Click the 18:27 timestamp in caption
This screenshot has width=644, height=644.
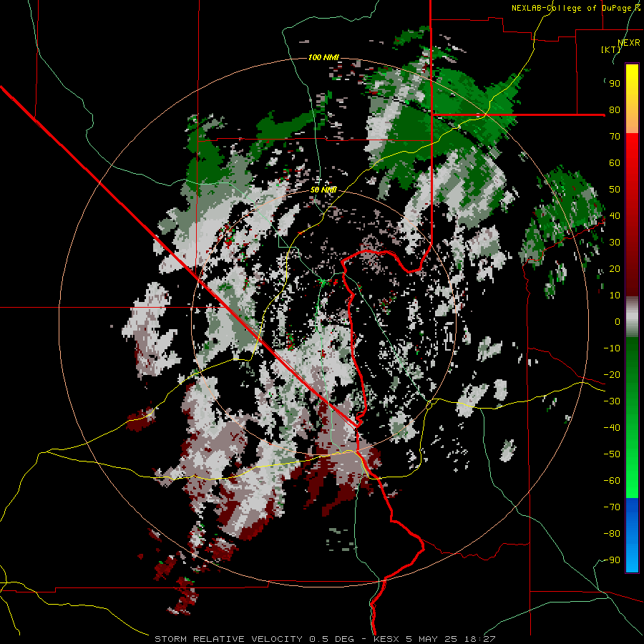pyautogui.click(x=479, y=639)
